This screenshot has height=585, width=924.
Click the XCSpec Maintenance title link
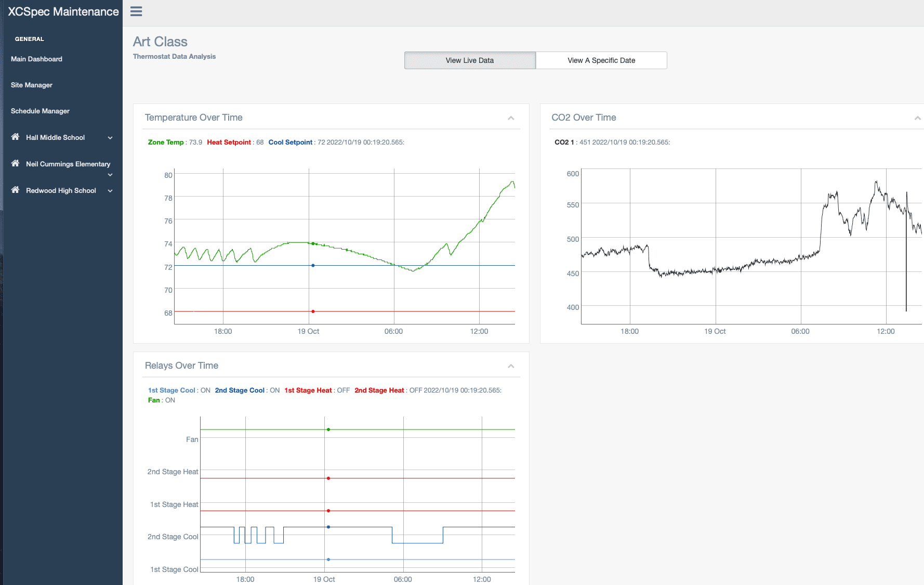pos(63,12)
